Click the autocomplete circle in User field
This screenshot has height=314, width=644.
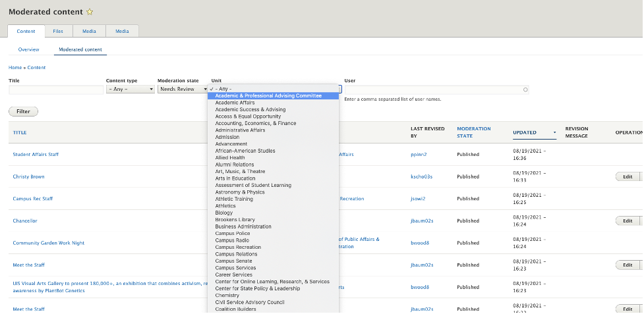[525, 90]
